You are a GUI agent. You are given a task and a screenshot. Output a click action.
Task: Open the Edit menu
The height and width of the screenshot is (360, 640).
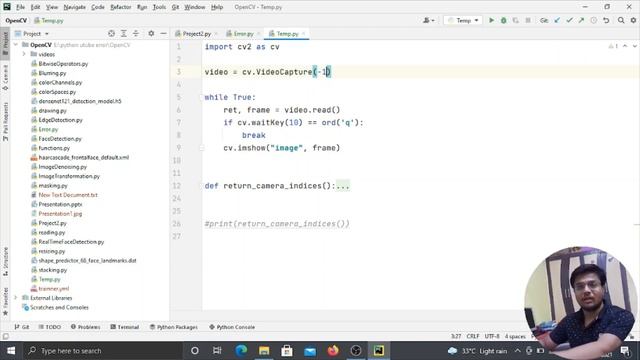pos(36,7)
